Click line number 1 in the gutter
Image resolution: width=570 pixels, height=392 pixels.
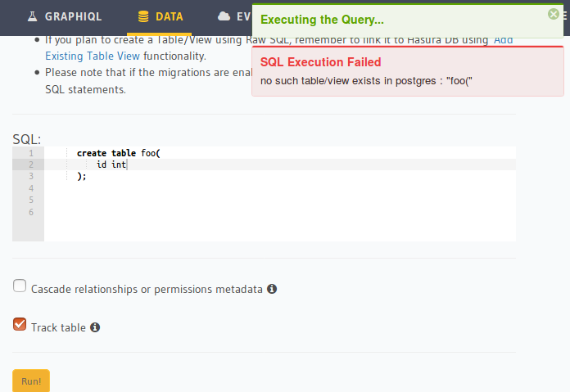31,153
